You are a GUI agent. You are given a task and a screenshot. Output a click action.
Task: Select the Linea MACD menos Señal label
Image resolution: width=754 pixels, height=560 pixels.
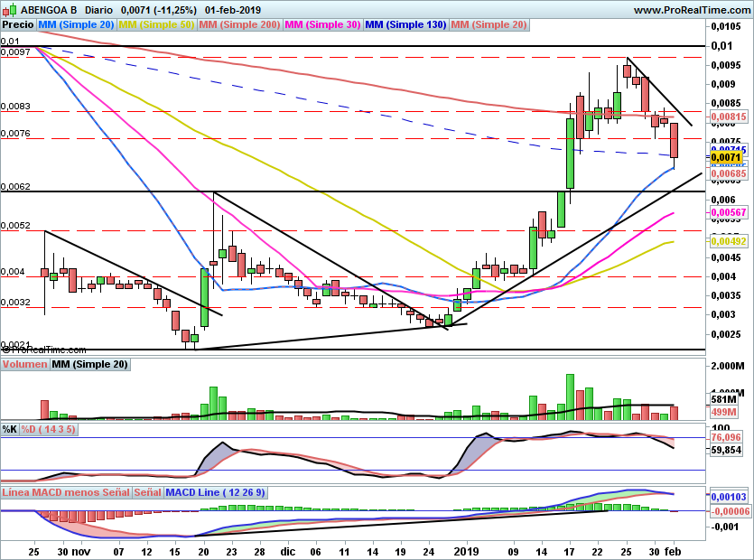[65, 493]
